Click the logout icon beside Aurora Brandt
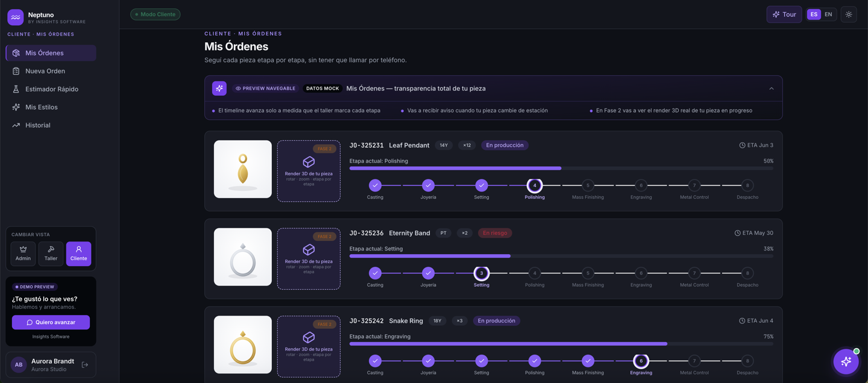This screenshot has width=868, height=383. point(85,365)
